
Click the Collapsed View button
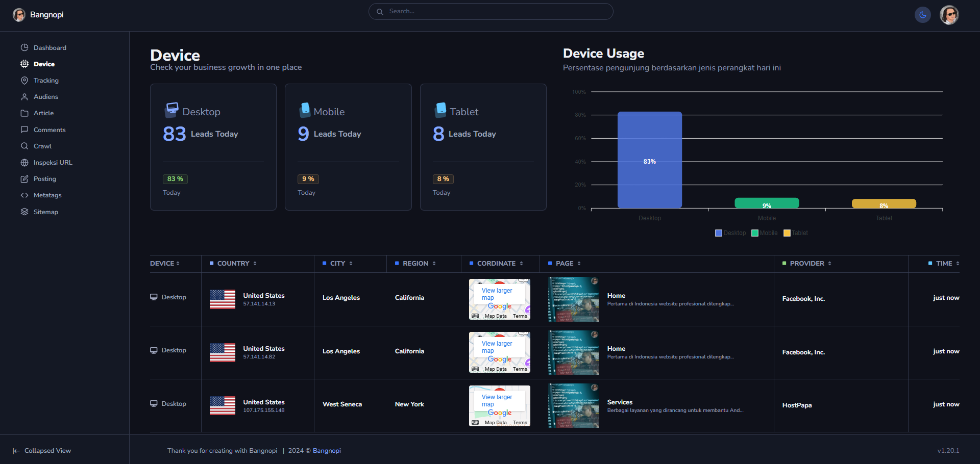coord(42,451)
